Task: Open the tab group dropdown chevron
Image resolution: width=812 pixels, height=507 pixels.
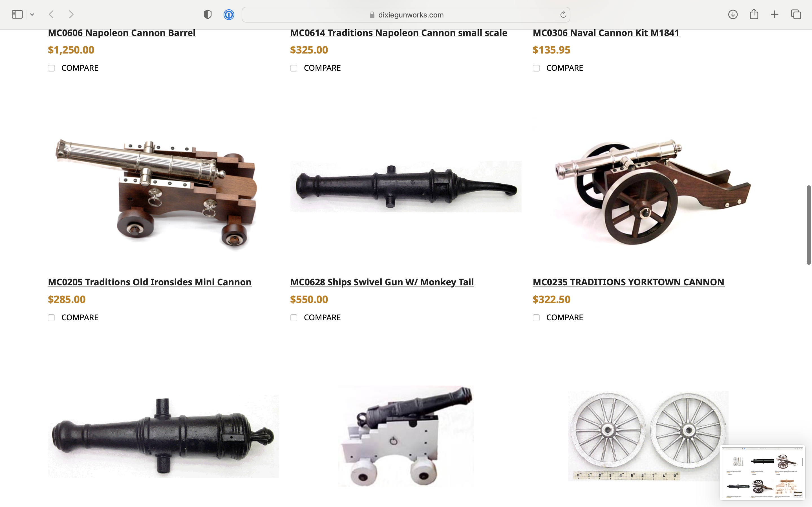Action: (x=32, y=14)
